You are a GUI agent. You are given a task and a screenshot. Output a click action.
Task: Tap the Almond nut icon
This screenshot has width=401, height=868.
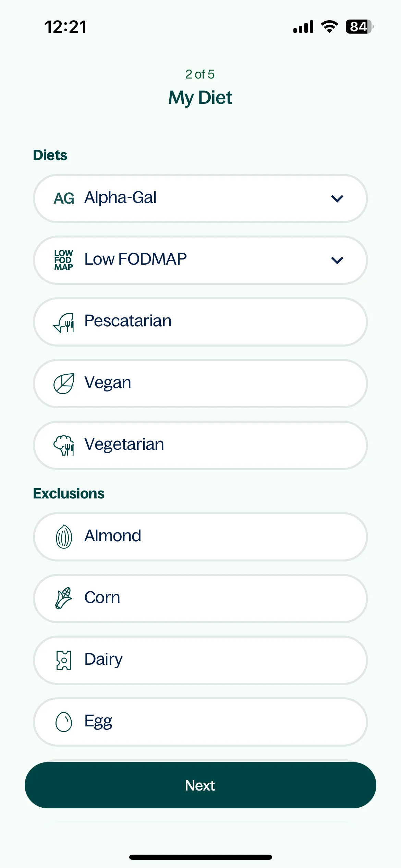pos(64,537)
